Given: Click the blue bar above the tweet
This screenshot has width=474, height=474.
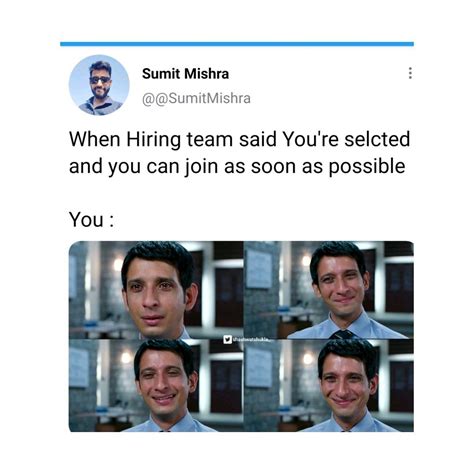Looking at the screenshot, I should click(237, 44).
